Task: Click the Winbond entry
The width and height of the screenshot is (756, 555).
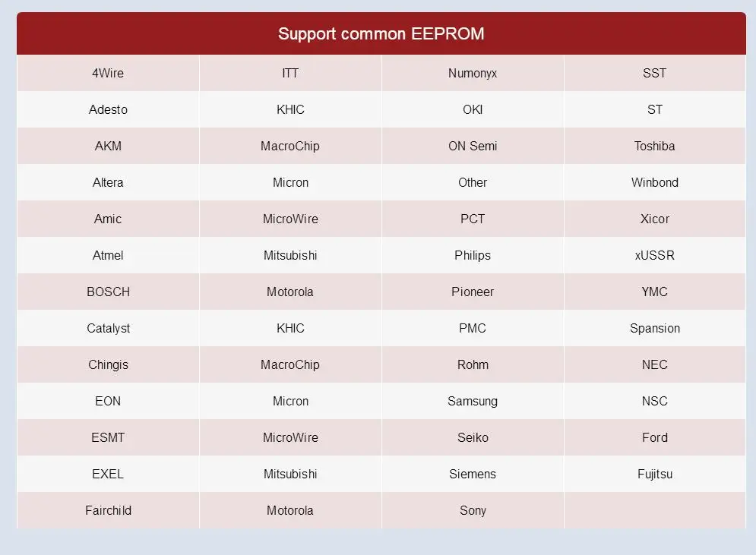Action: click(x=654, y=182)
